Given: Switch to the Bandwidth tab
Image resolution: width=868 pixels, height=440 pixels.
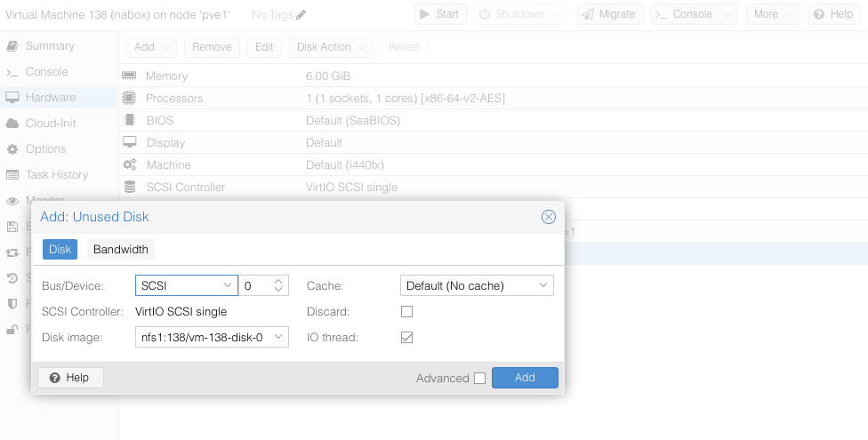Looking at the screenshot, I should (x=121, y=250).
